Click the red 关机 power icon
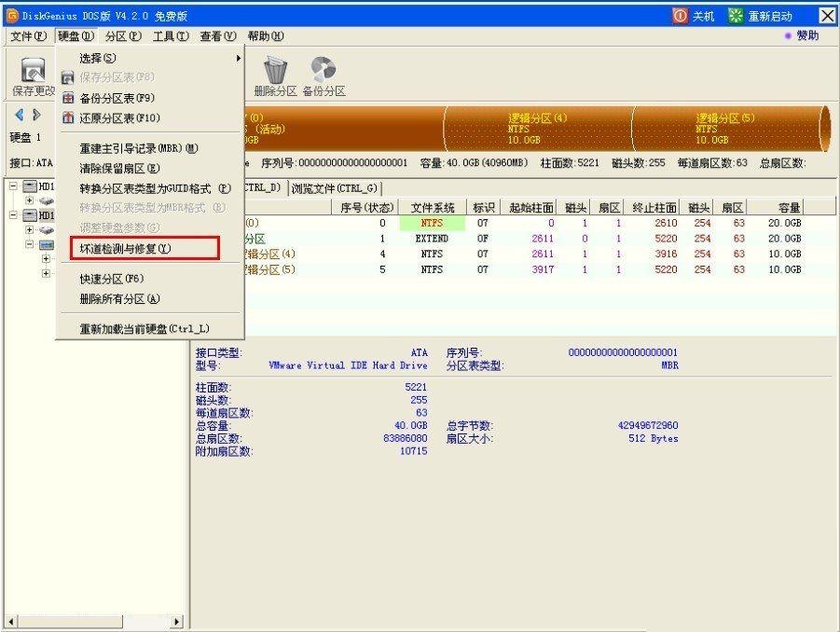Image resolution: width=840 pixels, height=632 pixels. point(680,16)
